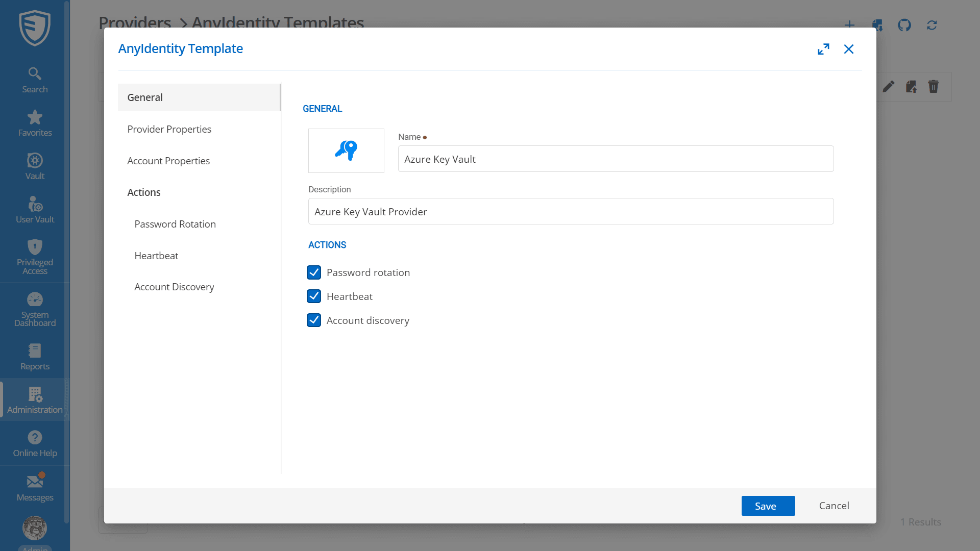This screenshot has height=551, width=980.
Task: Open Password Rotation under Actions
Action: (175, 224)
